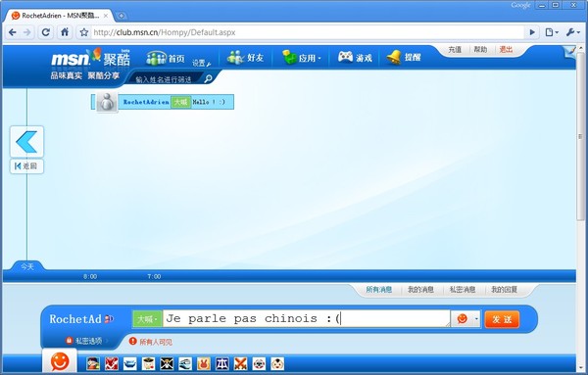Viewport: 588px width, 375px height.
Task: Click the search magnifier in filter box
Action: click(x=208, y=78)
